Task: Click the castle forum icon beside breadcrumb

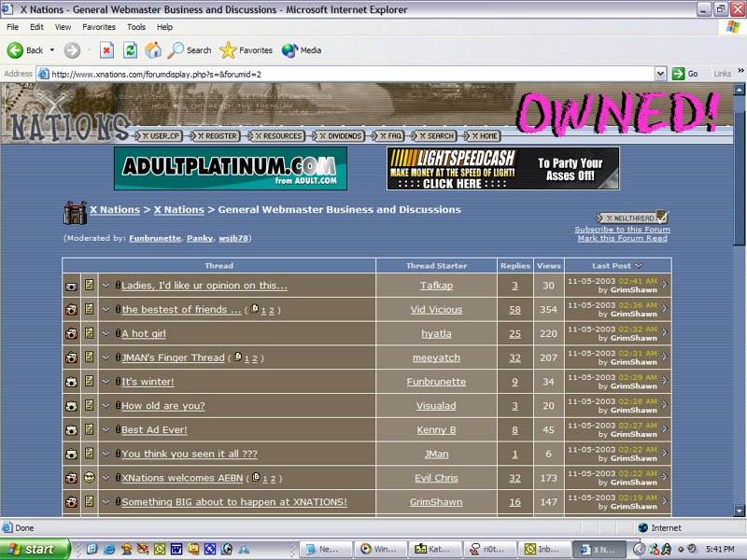Action: coord(75,213)
